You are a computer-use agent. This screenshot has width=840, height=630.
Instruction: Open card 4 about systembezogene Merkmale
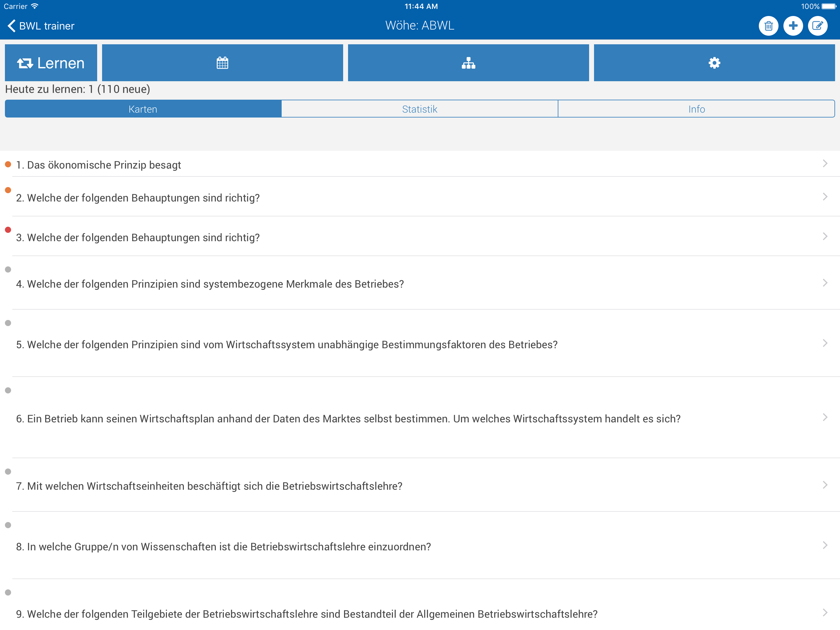pos(420,283)
